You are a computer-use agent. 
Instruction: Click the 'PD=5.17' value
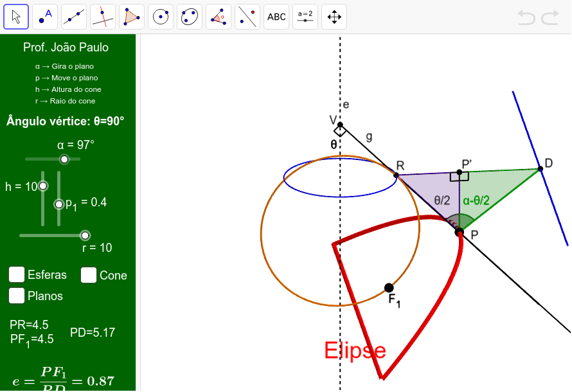coord(93,332)
